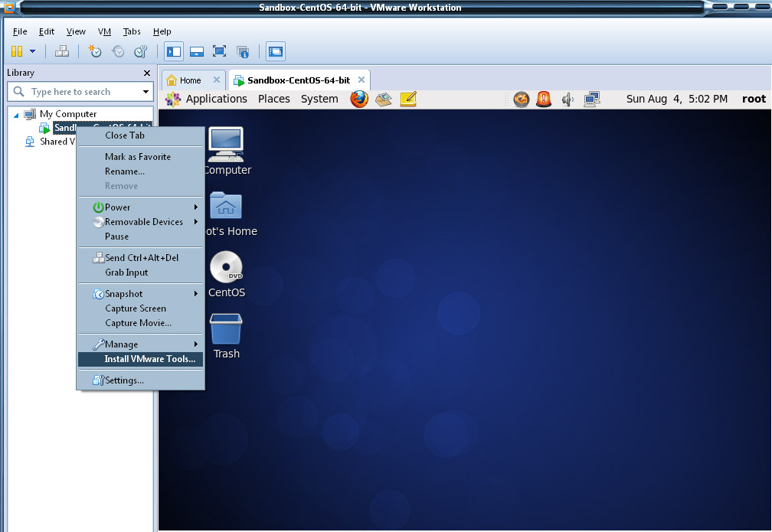
Task: Click the software update icon in GNOME panel
Action: pos(521,100)
